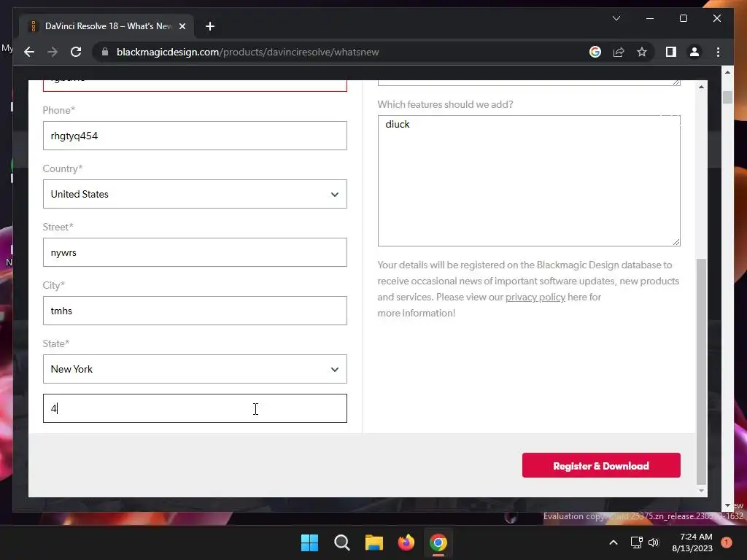Viewport: 747px width, 560px height.
Task: Open volume tray icon
Action: coord(654,542)
